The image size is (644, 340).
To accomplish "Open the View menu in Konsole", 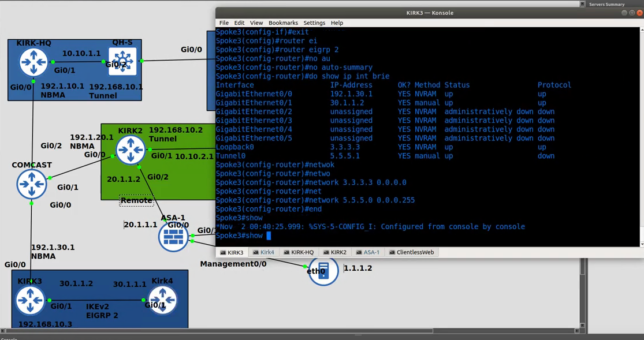I will [256, 23].
